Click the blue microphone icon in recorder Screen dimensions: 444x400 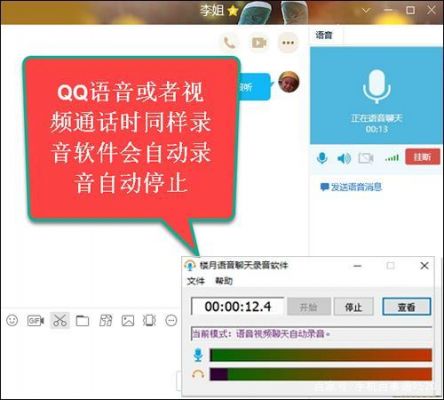tap(198, 355)
